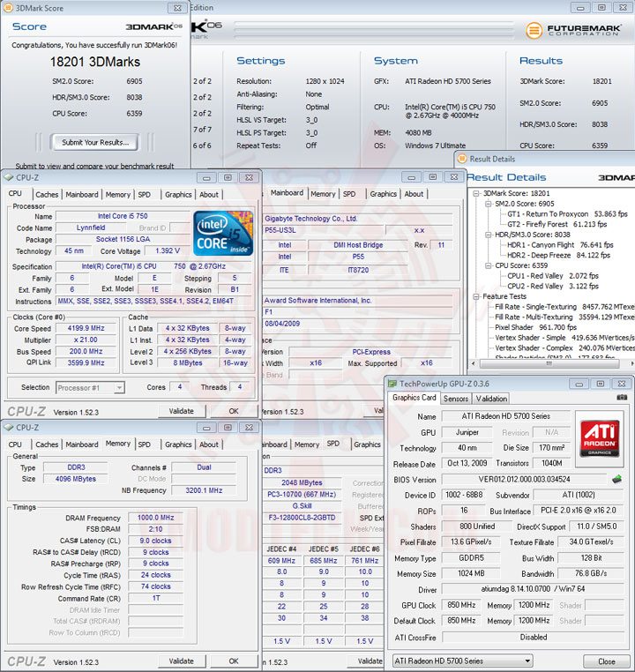The image size is (635, 672).
Task: Click OK in CPU-Z processor window
Action: 234,411
